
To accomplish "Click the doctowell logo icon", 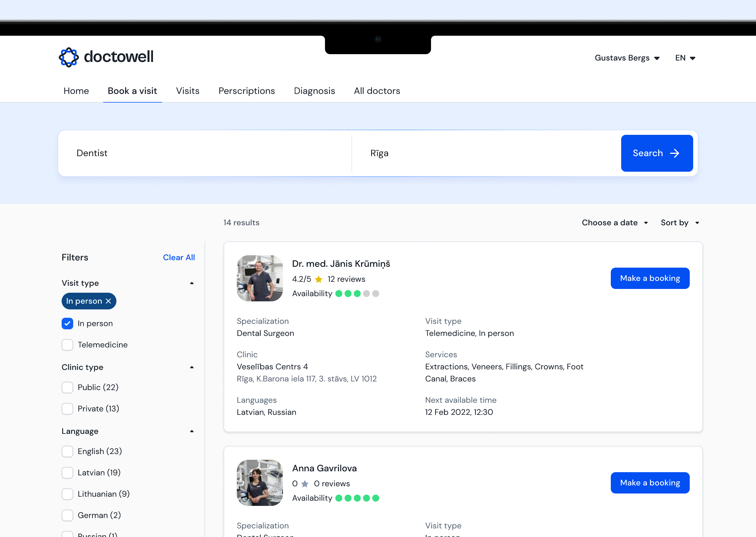I will tap(69, 57).
